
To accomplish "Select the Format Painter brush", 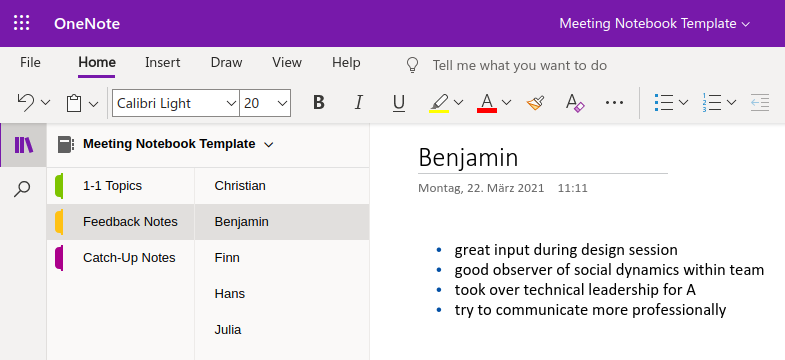I will pos(535,103).
